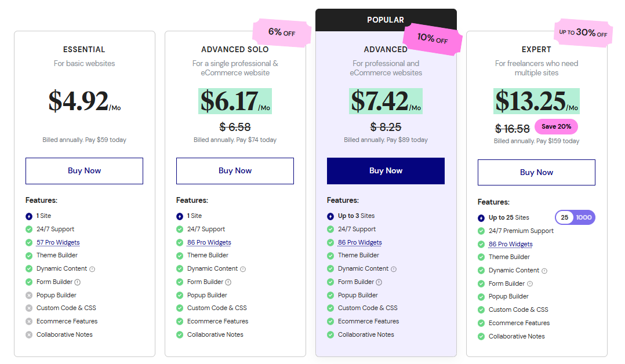The image size is (625, 364).
Task: Click the gray X icon beside Popup Builder
Action: pos(29,295)
